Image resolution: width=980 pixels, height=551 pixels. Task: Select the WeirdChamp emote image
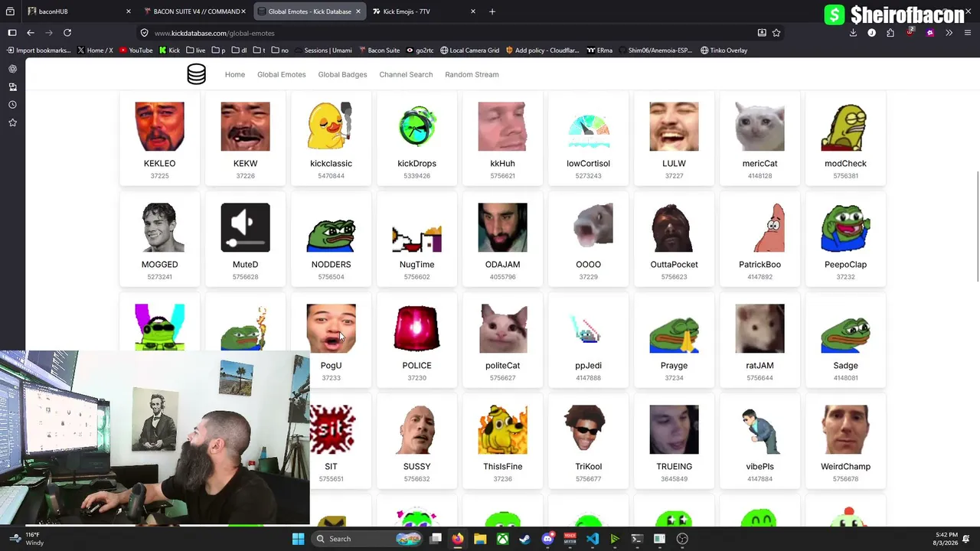point(845,429)
